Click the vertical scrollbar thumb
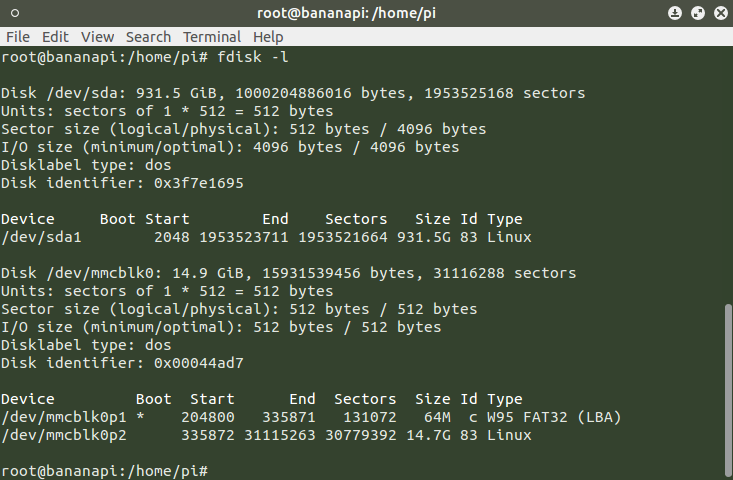The width and height of the screenshot is (733, 480). coord(726,390)
